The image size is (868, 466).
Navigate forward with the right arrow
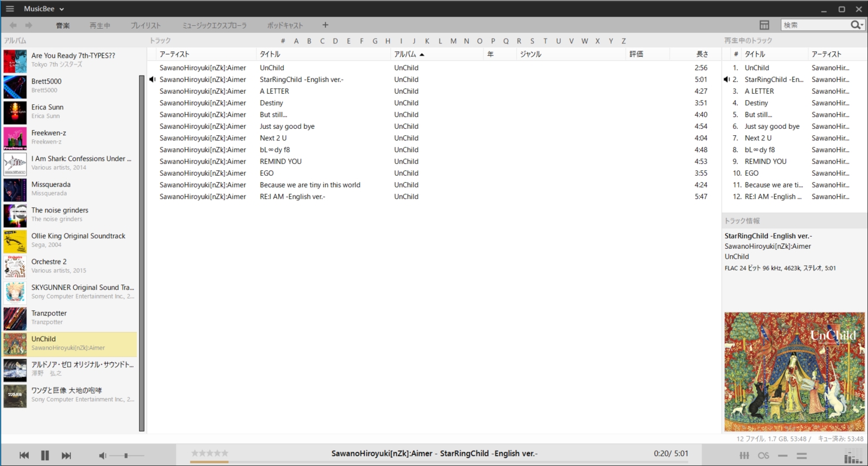29,25
